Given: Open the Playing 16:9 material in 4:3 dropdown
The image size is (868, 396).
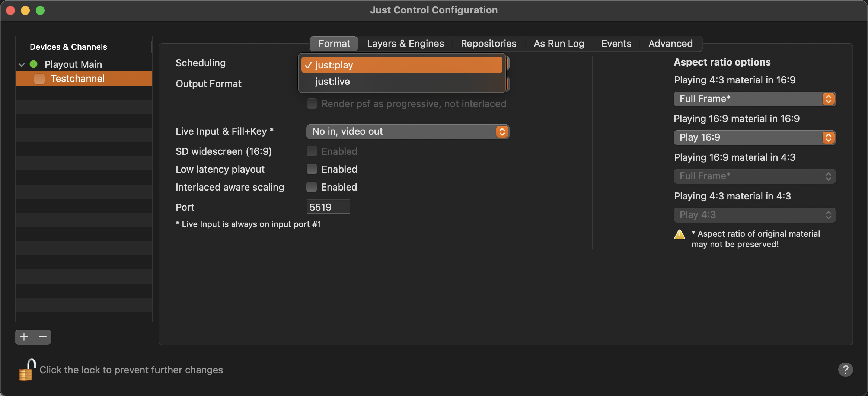Looking at the screenshot, I should [x=754, y=176].
